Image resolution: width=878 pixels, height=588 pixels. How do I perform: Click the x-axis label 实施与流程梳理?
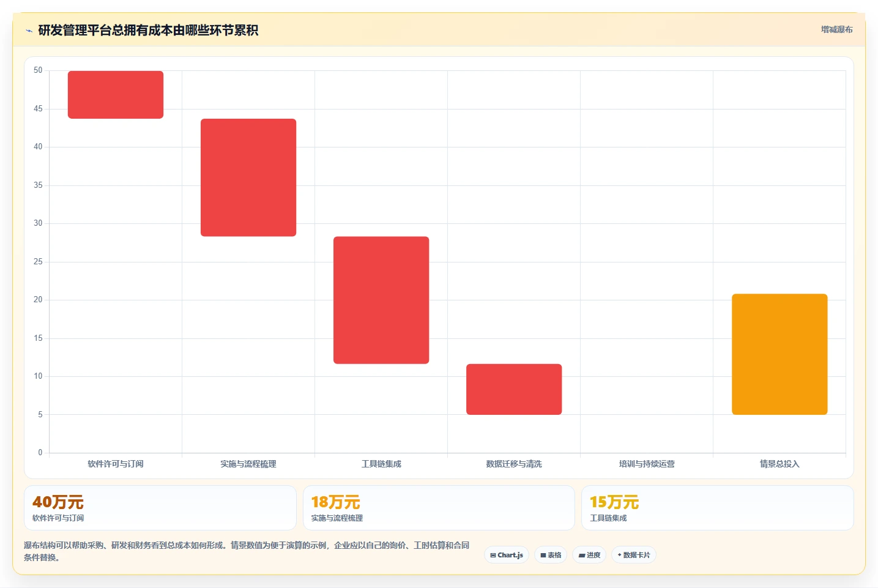point(248,464)
